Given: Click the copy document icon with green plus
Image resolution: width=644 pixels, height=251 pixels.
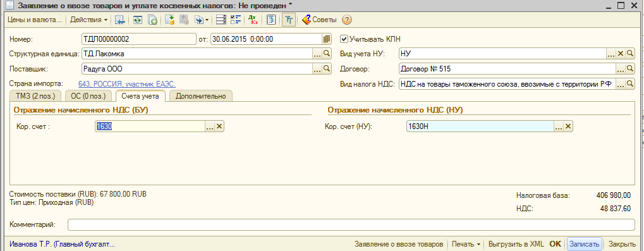Looking at the screenshot, I should click(152, 20).
